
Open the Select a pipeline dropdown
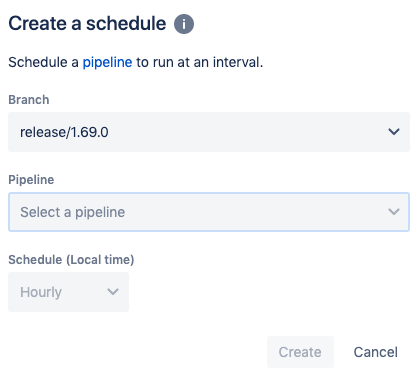click(209, 212)
